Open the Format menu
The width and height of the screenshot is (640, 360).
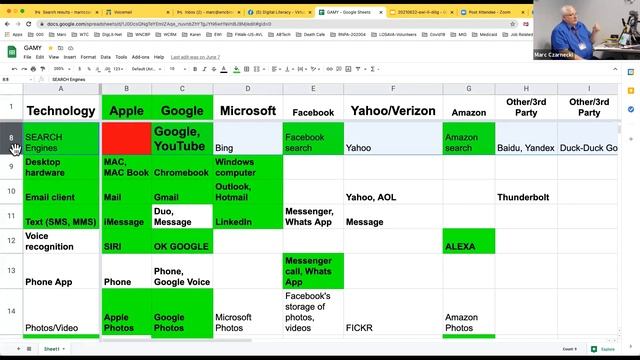click(88, 57)
